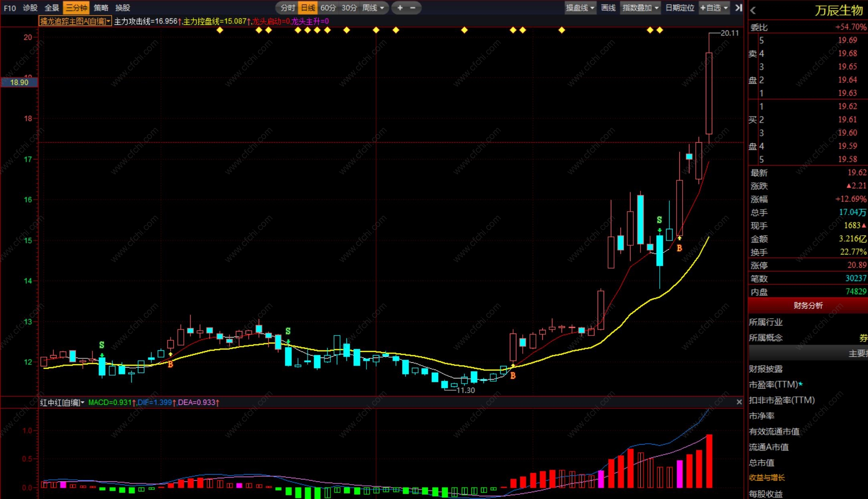
Task: Click the zoom in plus icon
Action: (x=400, y=8)
